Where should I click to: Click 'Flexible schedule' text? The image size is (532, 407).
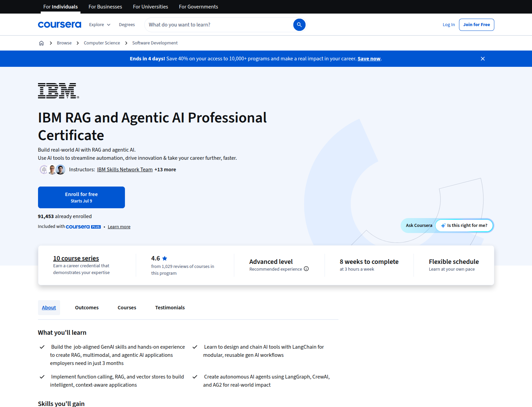pyautogui.click(x=454, y=262)
